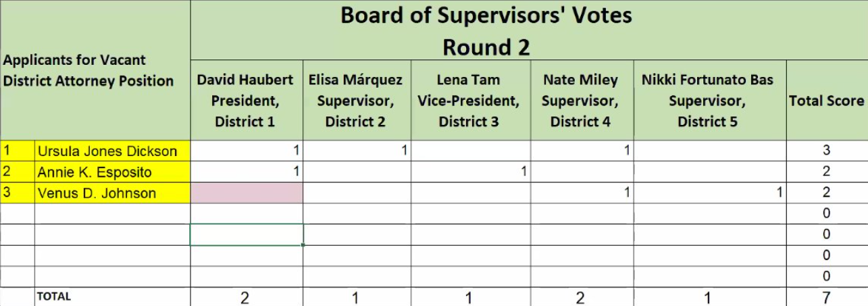Click the pink highlighted cell in Venus's row

(247, 193)
